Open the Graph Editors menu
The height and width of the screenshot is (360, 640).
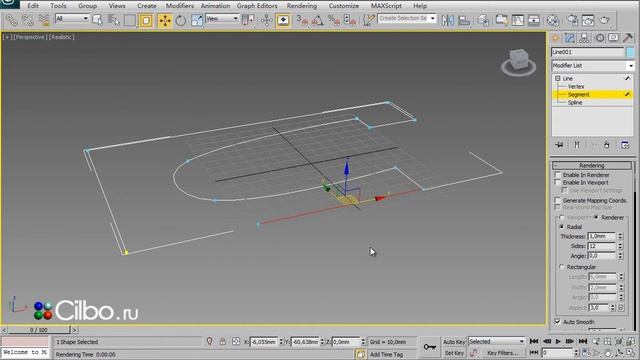coord(257,6)
